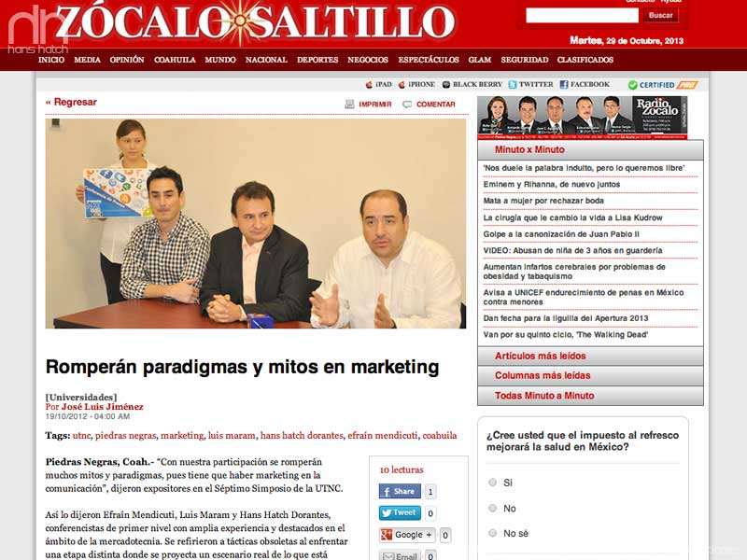The image size is (747, 560).
Task: Click the search input field in header
Action: point(582,15)
